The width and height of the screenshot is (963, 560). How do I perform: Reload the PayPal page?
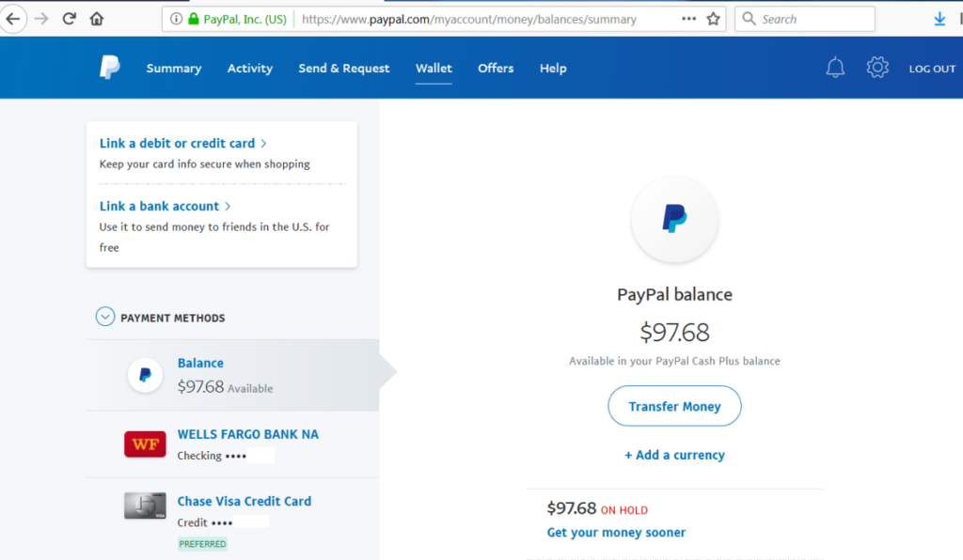(69, 19)
